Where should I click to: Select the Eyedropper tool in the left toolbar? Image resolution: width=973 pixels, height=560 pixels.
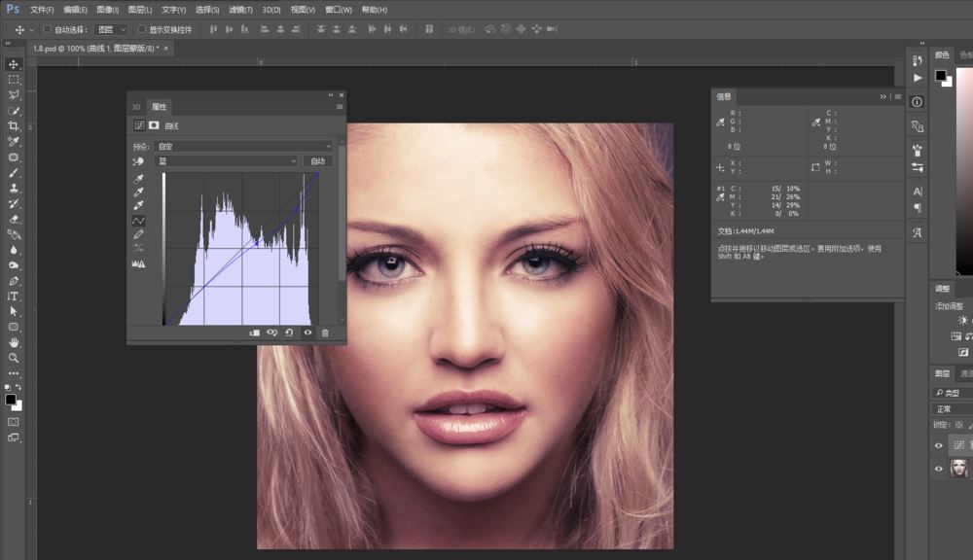[14, 141]
